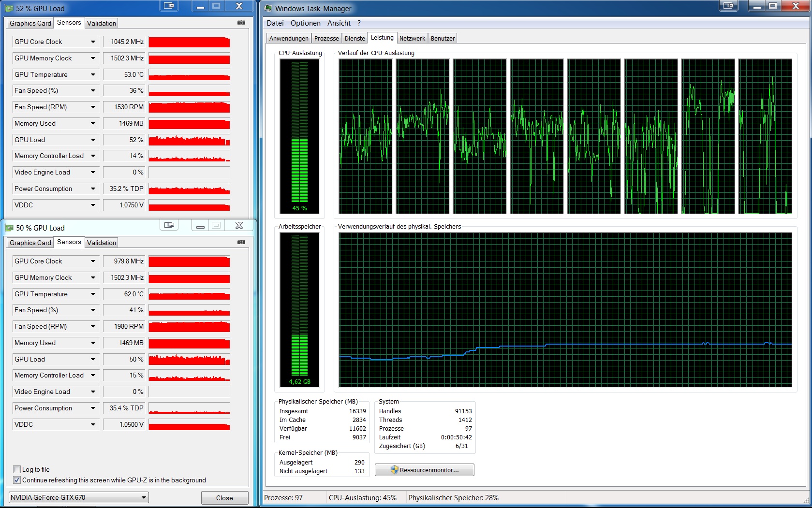Click GPU-Z app icon in bottom window title bar
The width and height of the screenshot is (812, 508).
coord(9,228)
